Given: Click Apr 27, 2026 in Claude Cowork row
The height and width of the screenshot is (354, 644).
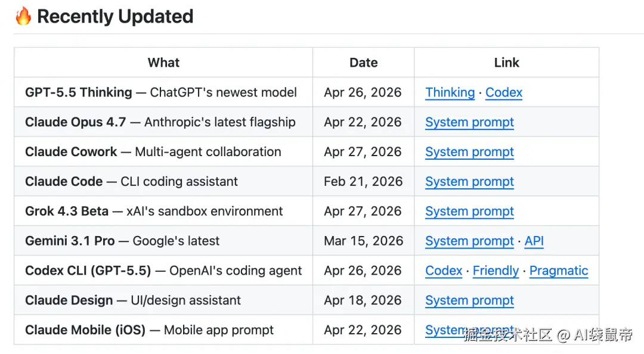Looking at the screenshot, I should pos(363,151).
